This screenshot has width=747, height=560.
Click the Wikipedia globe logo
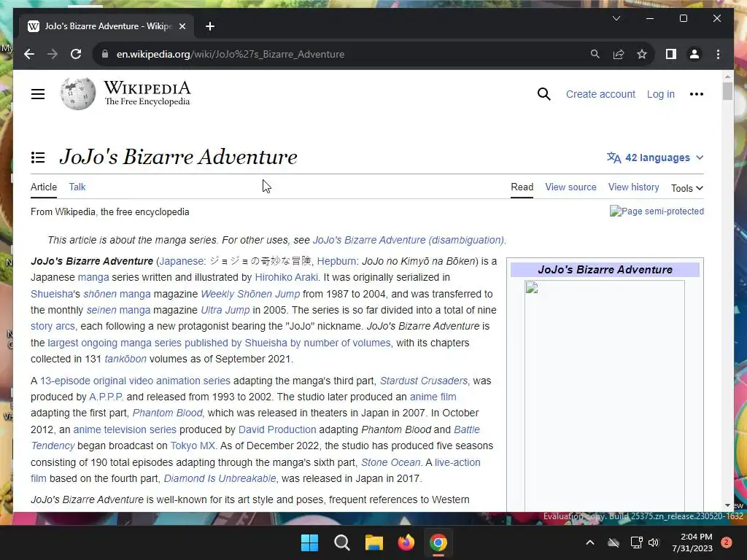(x=77, y=93)
